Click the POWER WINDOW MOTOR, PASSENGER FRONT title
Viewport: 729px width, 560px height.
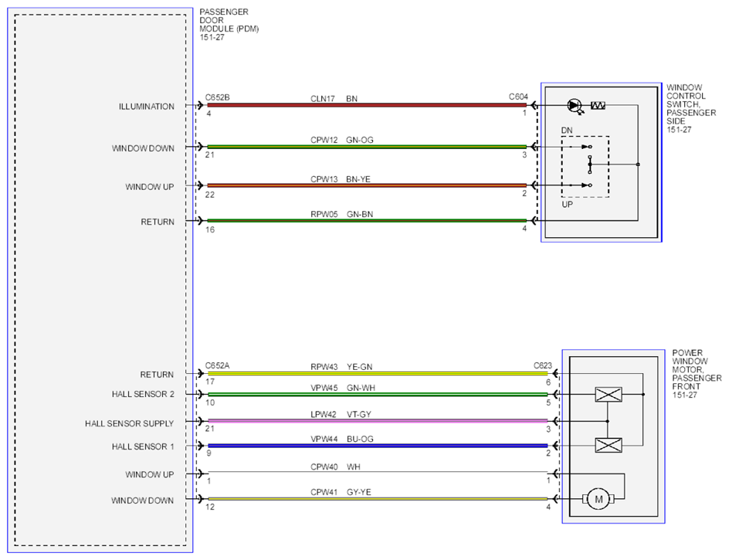(x=697, y=374)
